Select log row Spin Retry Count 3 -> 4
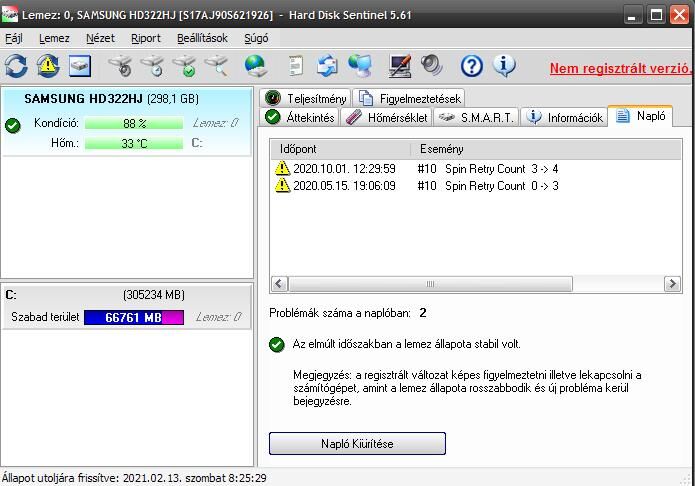This screenshot has height=486, width=695. coord(476,169)
